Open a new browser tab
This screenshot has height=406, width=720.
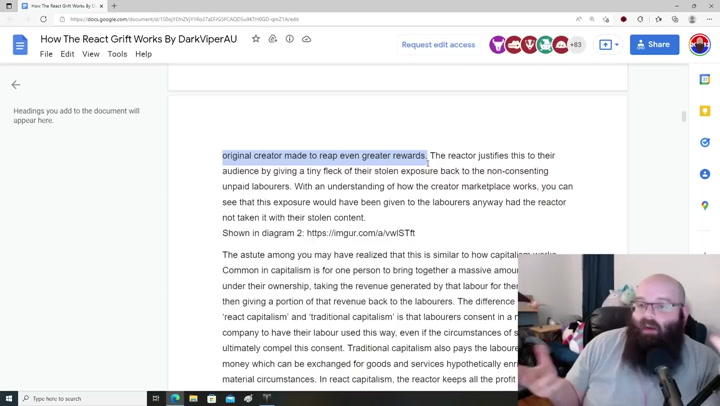114,6
